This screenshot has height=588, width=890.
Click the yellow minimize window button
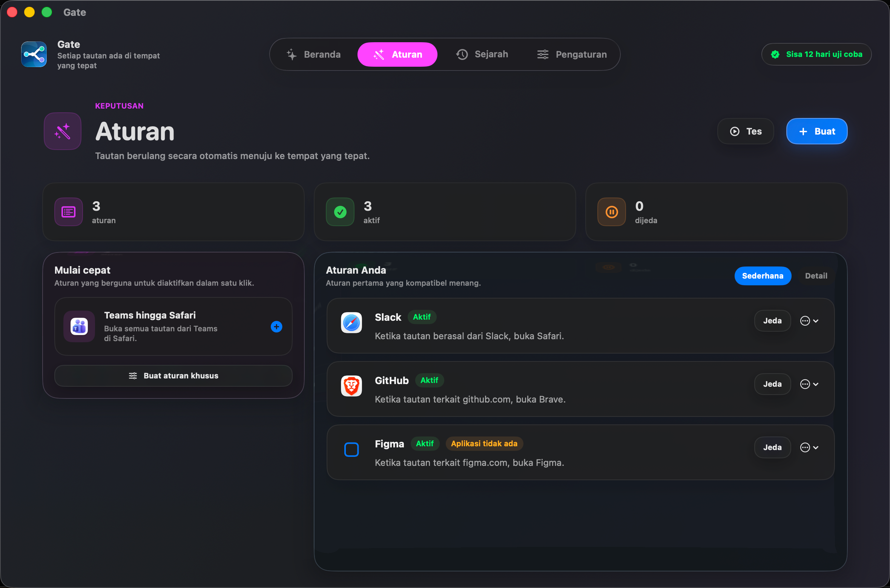coord(29,12)
